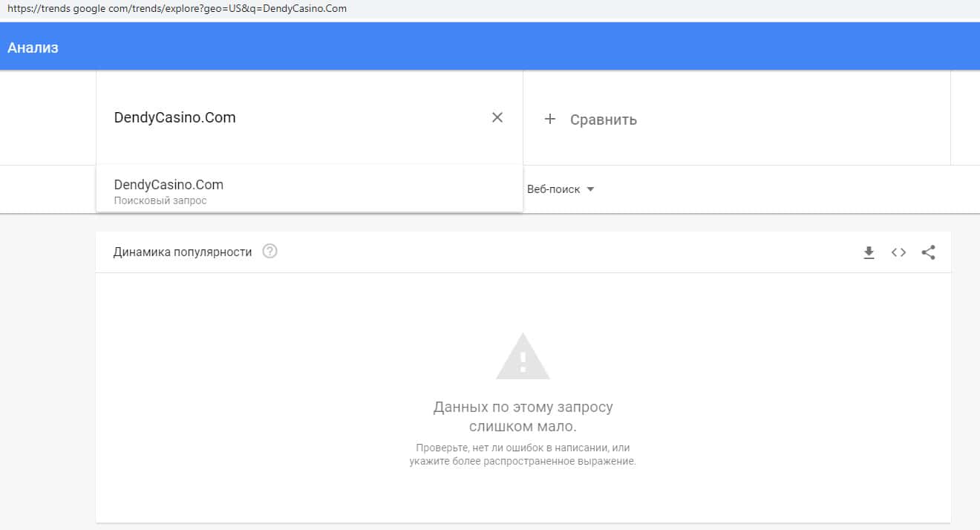This screenshot has width=980, height=530.
Task: Select the DendyCasino.Com suggestion
Action: tap(169, 185)
